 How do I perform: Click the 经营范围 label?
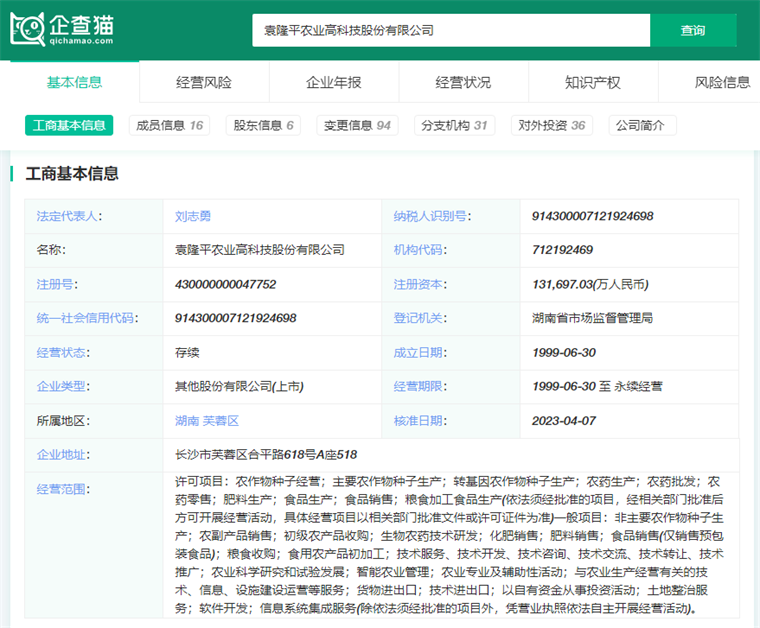coord(63,489)
